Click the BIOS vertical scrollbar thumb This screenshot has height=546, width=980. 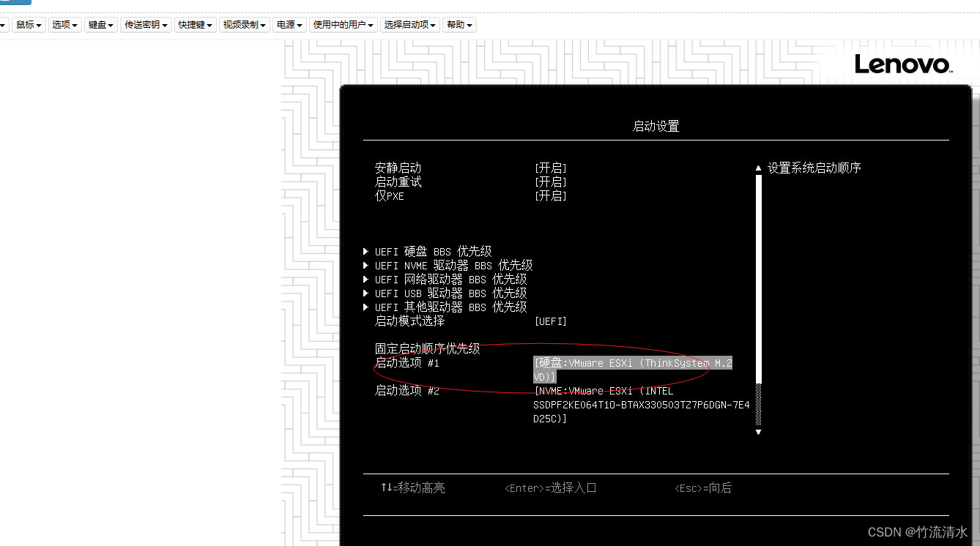758,279
